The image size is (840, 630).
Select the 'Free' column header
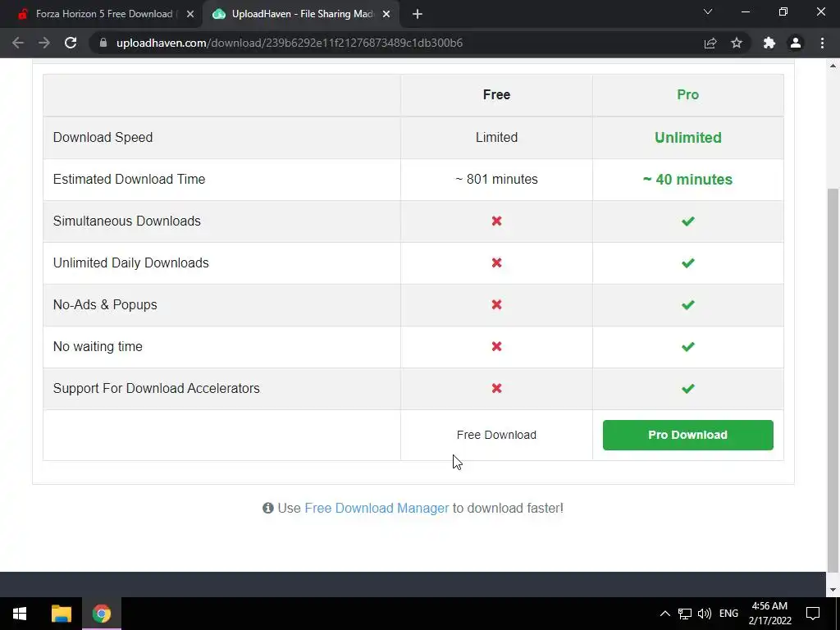click(496, 95)
